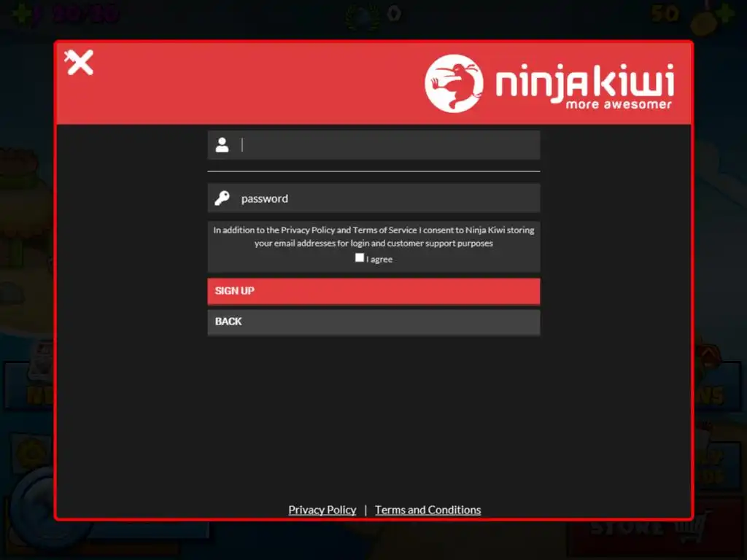Screen dimensions: 747x560
Task: Focus the password input field
Action: pos(374,198)
